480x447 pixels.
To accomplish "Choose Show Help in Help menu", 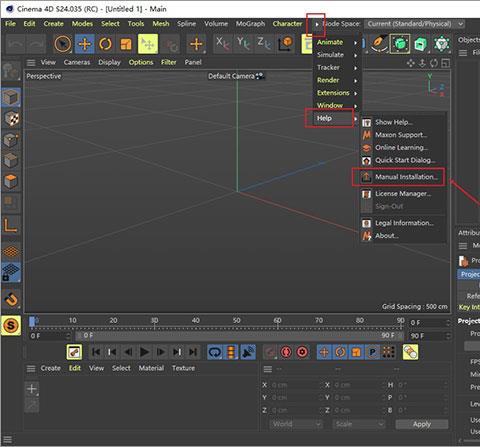I will [403, 122].
